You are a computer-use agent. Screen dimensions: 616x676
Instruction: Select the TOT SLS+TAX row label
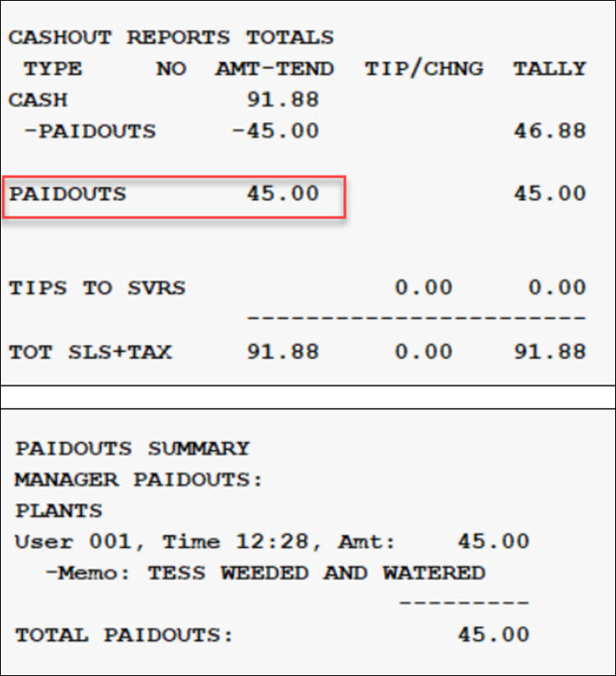tap(90, 351)
